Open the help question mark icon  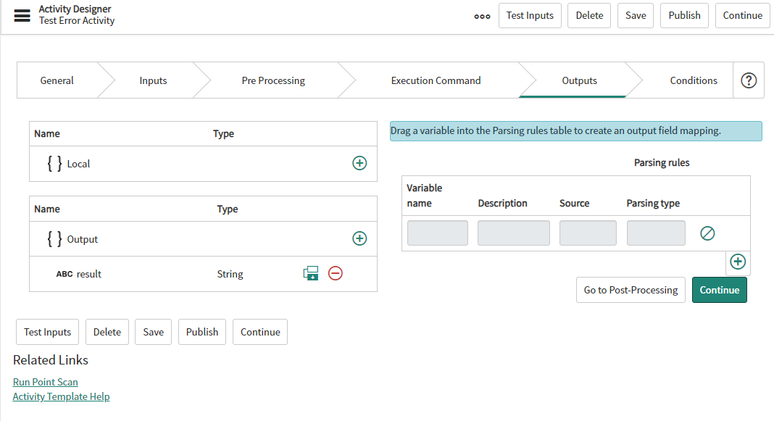(748, 80)
